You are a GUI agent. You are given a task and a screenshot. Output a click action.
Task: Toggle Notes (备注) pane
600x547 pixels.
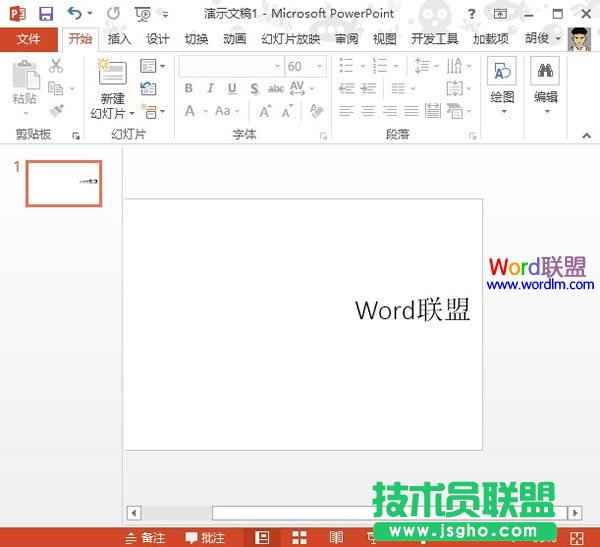point(145,538)
